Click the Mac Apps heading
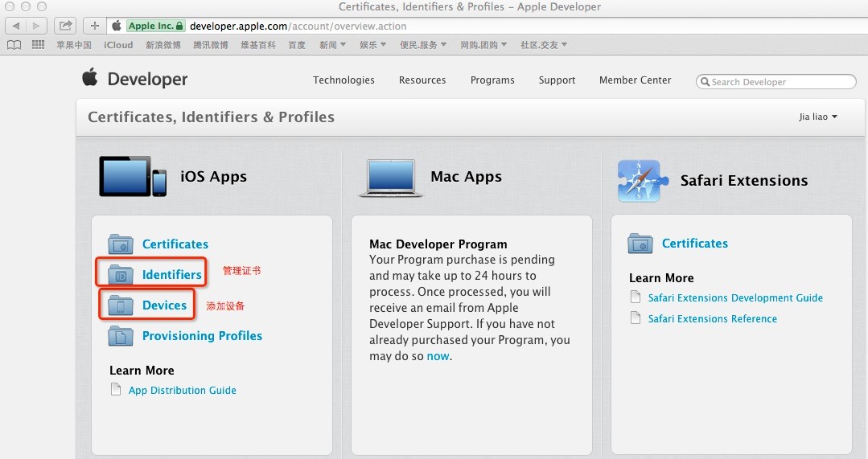This screenshot has height=459, width=868. [x=466, y=176]
